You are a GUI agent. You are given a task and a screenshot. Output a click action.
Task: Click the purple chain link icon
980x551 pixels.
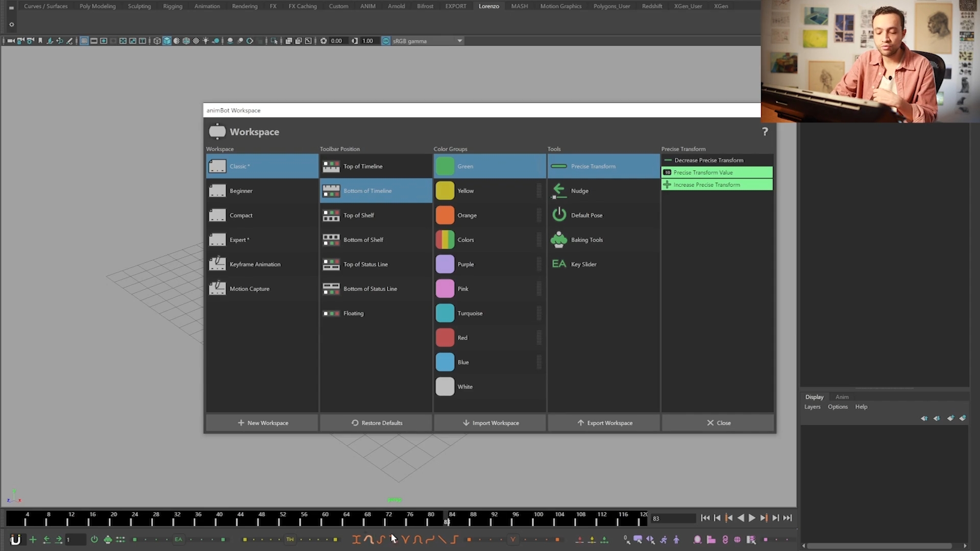[x=725, y=539]
